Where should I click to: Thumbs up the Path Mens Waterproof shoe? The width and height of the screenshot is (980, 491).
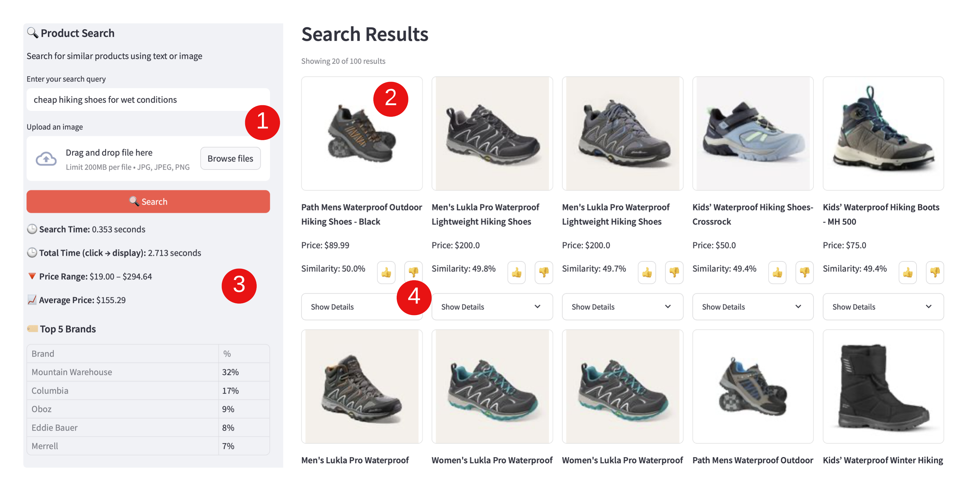click(386, 272)
